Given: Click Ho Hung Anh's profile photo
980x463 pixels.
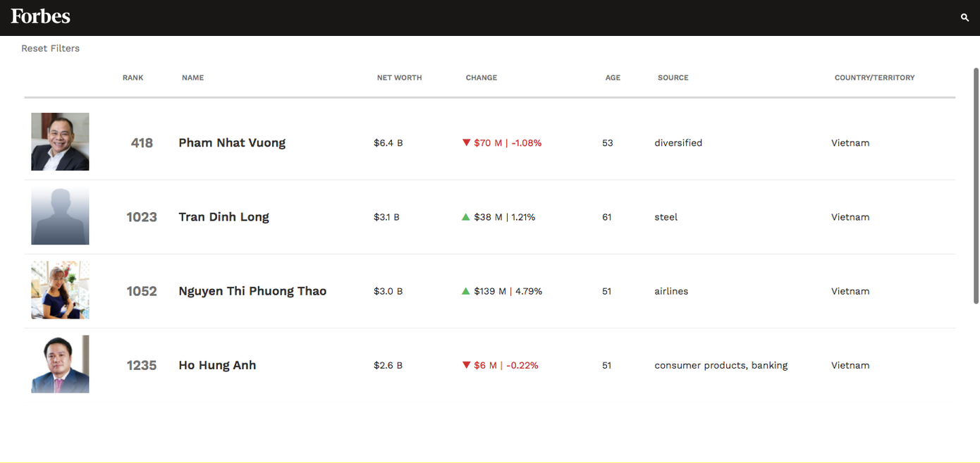Looking at the screenshot, I should [x=60, y=364].
